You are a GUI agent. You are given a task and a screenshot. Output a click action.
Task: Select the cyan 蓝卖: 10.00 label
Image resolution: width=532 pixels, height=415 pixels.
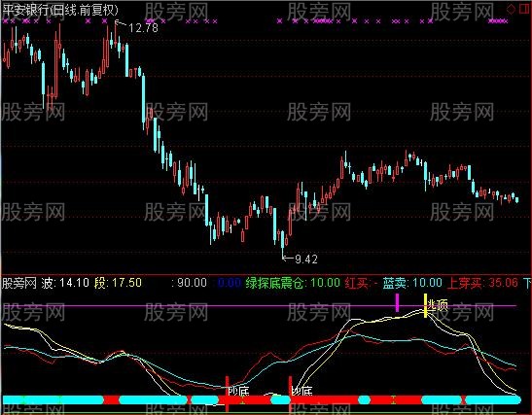click(x=412, y=283)
